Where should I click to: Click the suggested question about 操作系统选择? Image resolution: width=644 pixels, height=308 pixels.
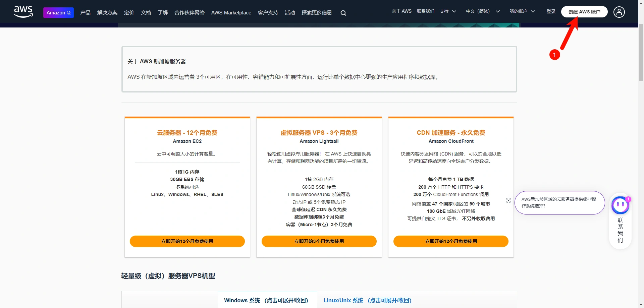[559, 202]
